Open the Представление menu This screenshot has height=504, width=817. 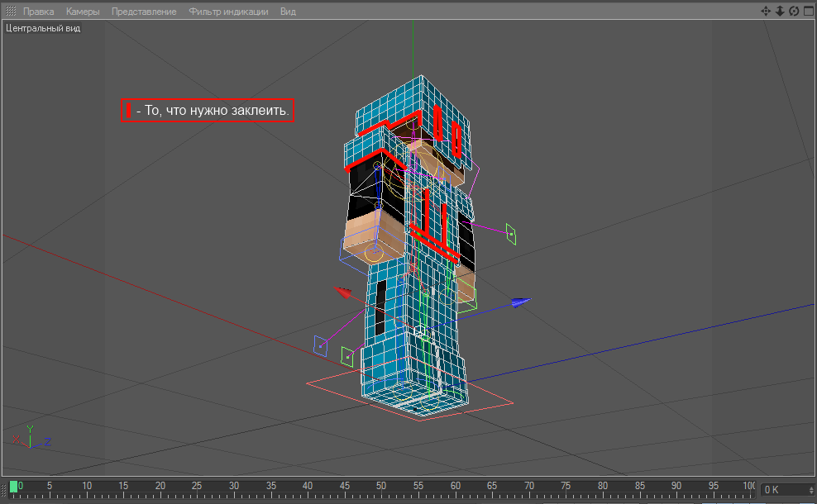[x=144, y=12]
